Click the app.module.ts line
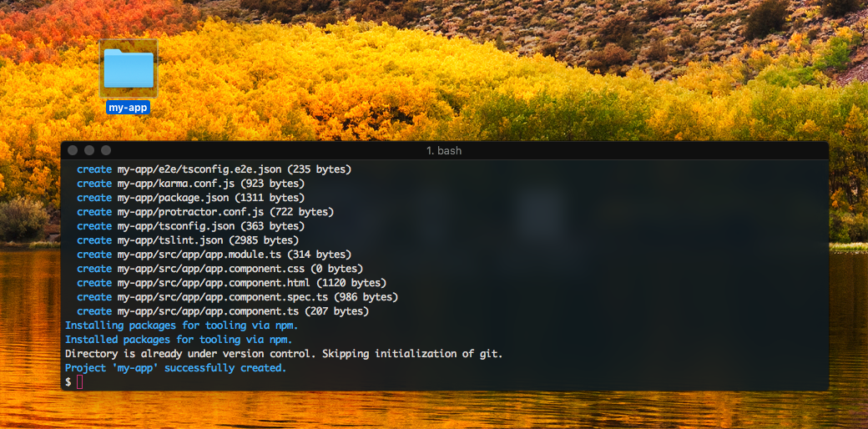This screenshot has height=429, width=868. [214, 255]
